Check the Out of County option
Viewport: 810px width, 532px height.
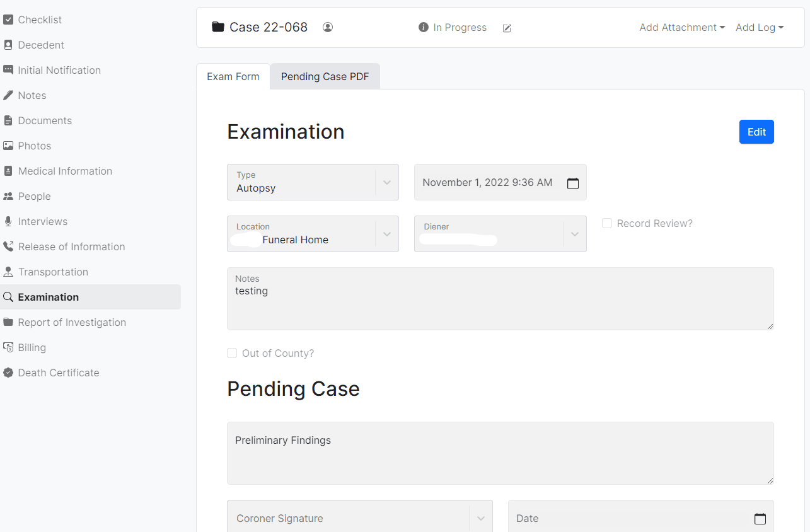tap(232, 353)
